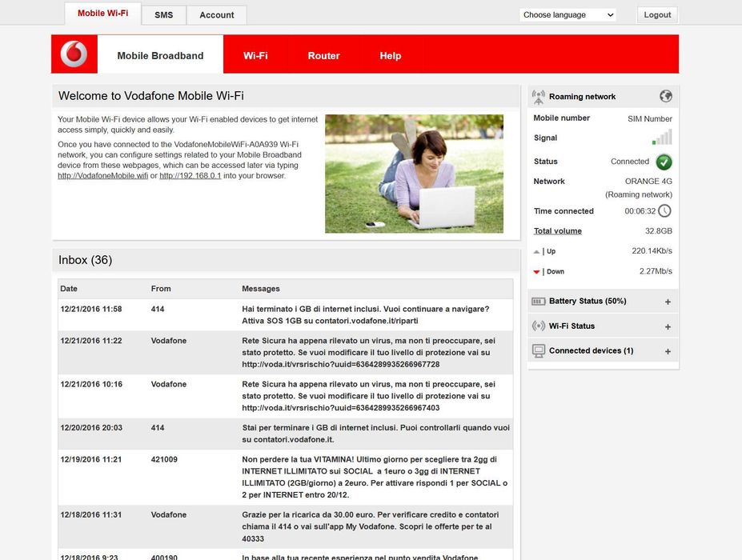Image resolution: width=742 pixels, height=560 pixels.
Task: Expand the Wi-Fi Status section
Action: pyautogui.click(x=668, y=327)
